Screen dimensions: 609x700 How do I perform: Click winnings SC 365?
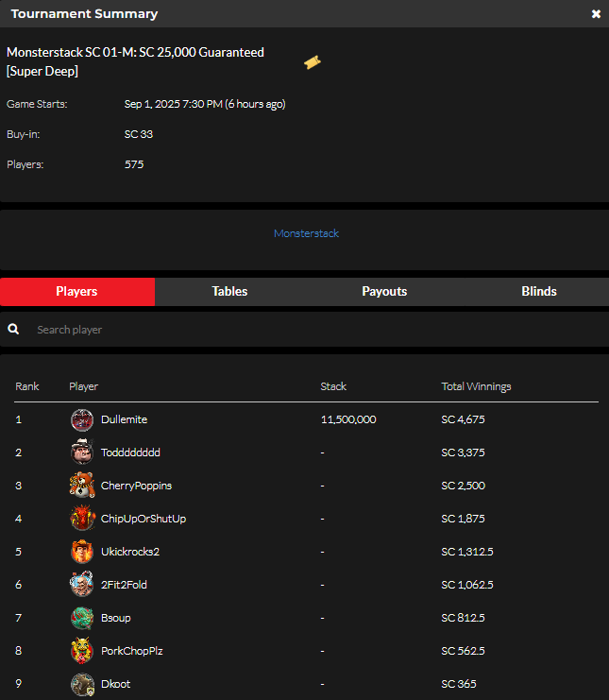click(459, 684)
